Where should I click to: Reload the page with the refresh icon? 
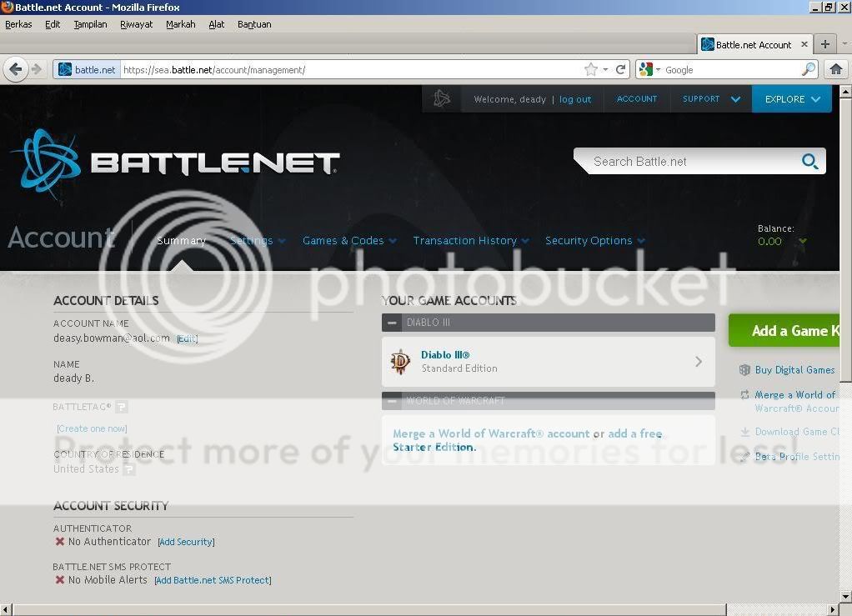pos(620,69)
